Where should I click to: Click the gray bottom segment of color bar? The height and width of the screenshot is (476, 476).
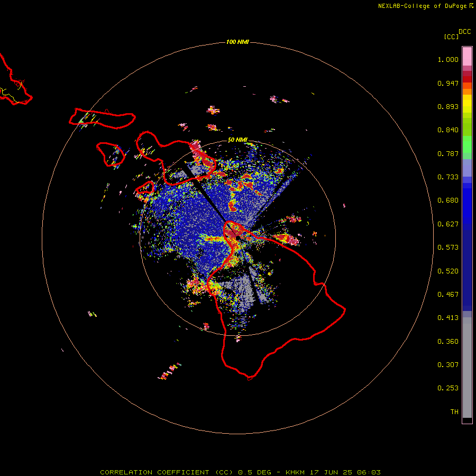tap(467, 368)
